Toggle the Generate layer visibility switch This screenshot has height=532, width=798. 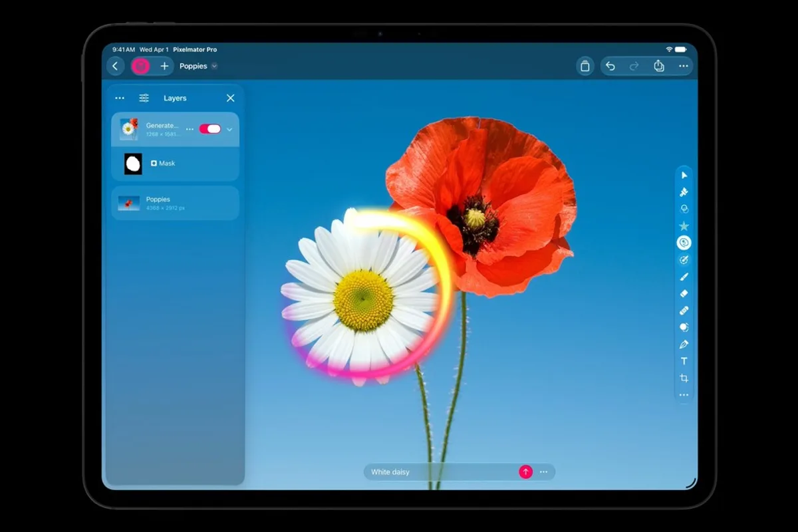pos(210,129)
